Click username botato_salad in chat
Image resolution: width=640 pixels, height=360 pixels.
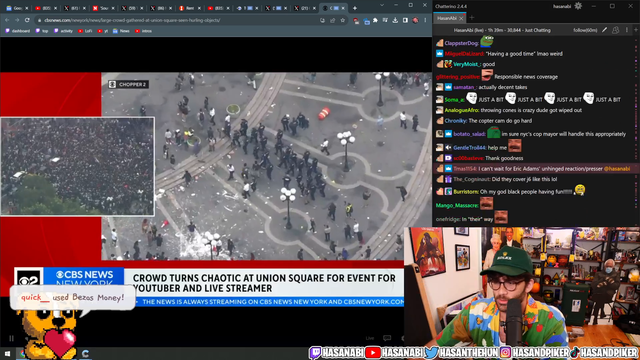point(469,134)
